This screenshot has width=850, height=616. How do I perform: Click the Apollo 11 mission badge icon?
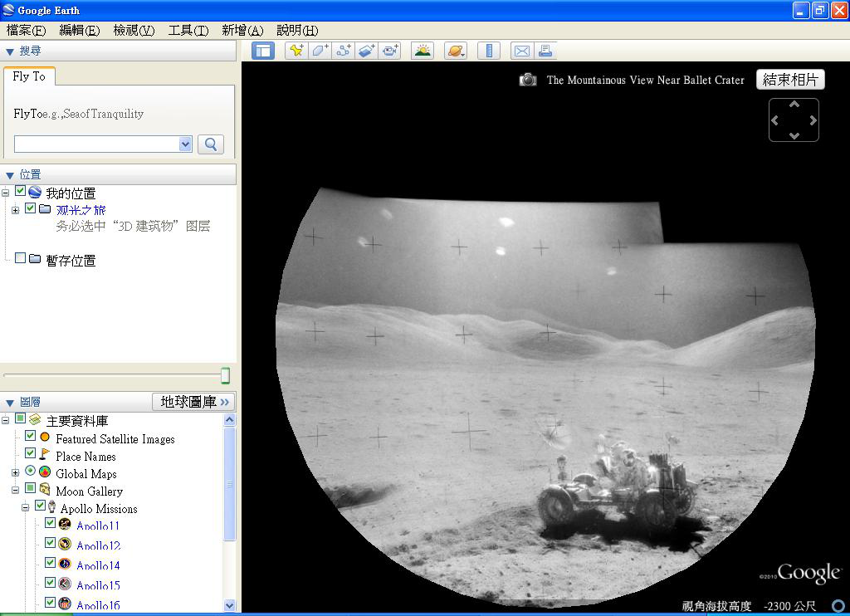coord(65,524)
